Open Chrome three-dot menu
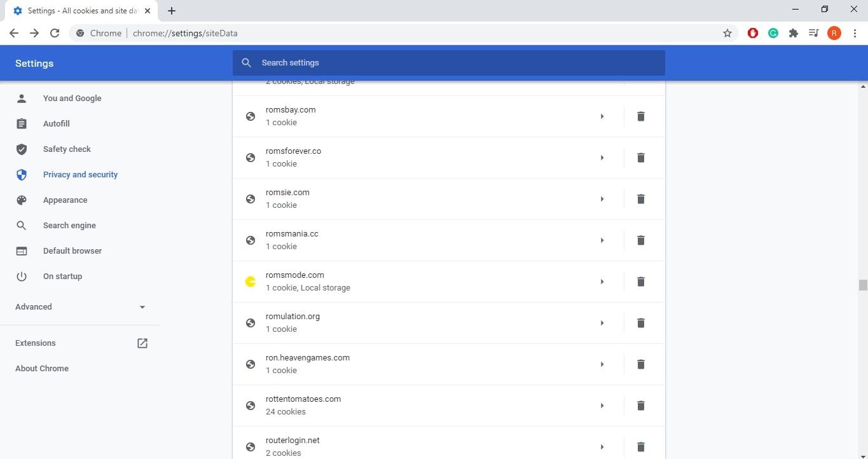This screenshot has width=868, height=459. (x=855, y=33)
